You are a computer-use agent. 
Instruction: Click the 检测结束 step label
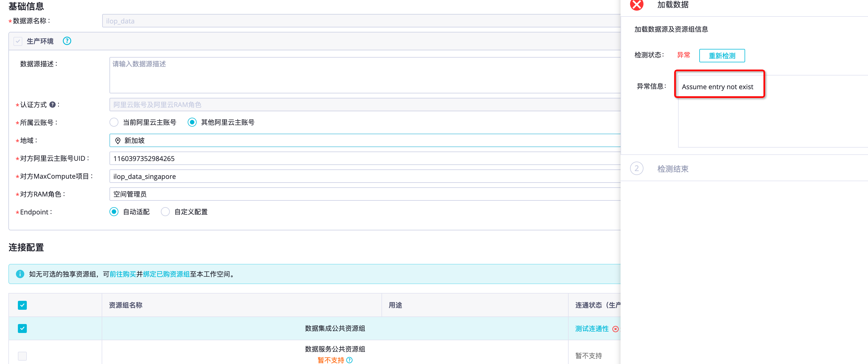[673, 169]
